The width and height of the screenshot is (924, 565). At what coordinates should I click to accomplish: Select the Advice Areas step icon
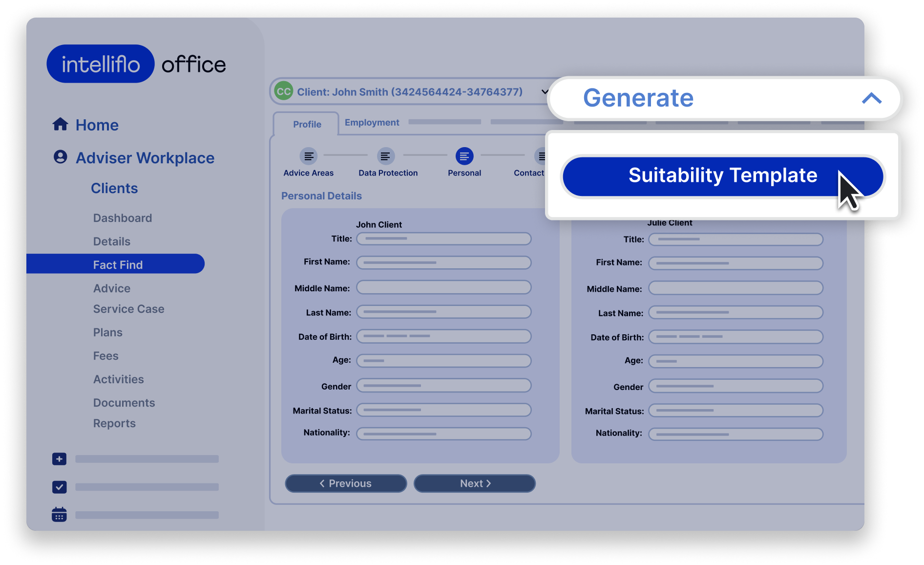coord(309,156)
